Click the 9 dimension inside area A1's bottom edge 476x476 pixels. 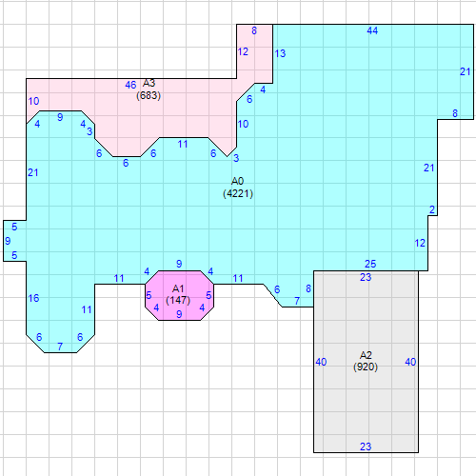click(179, 314)
